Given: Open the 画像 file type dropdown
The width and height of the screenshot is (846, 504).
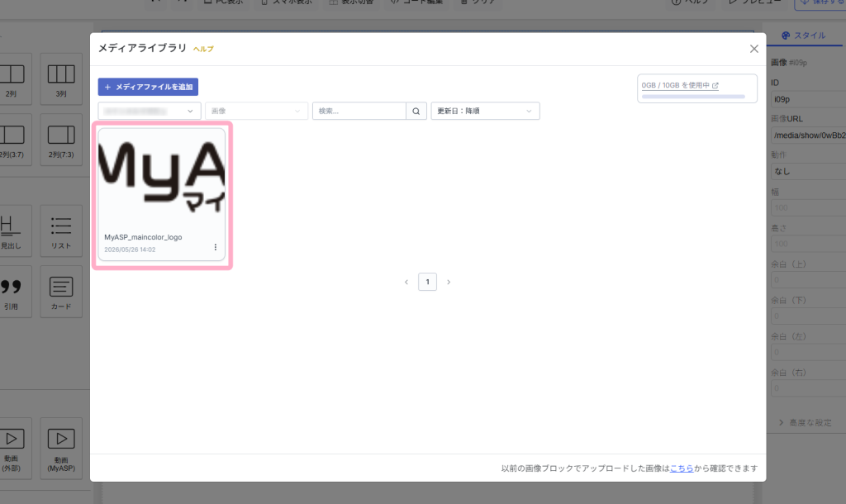Looking at the screenshot, I should (256, 112).
